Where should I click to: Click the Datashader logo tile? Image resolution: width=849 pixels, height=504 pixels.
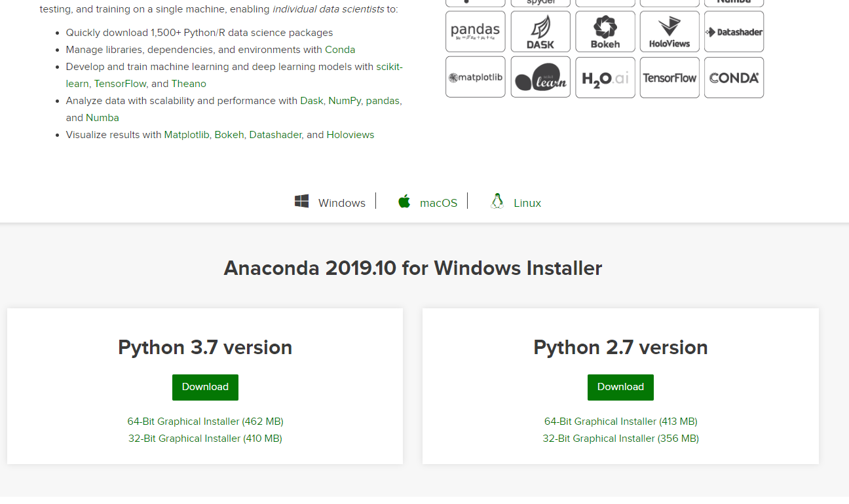pyautogui.click(x=734, y=31)
